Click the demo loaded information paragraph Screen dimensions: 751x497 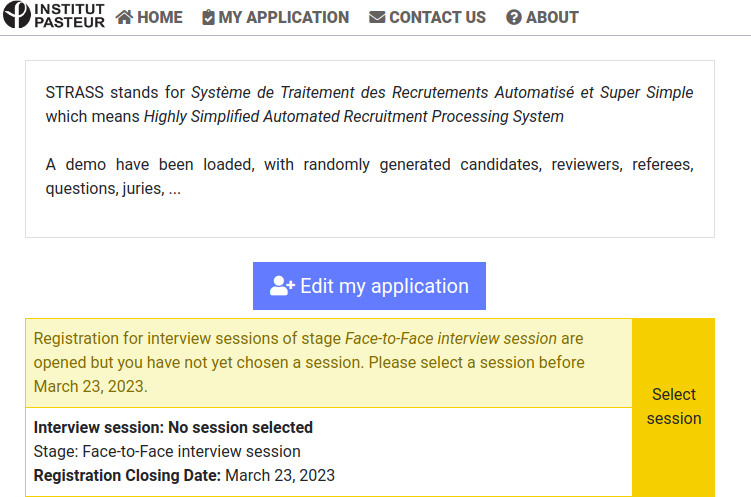(369, 176)
